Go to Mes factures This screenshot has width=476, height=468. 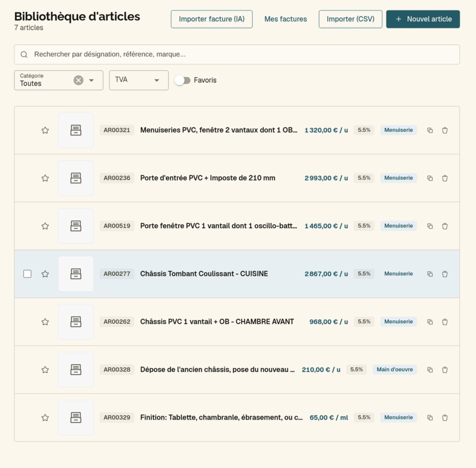[x=286, y=19]
